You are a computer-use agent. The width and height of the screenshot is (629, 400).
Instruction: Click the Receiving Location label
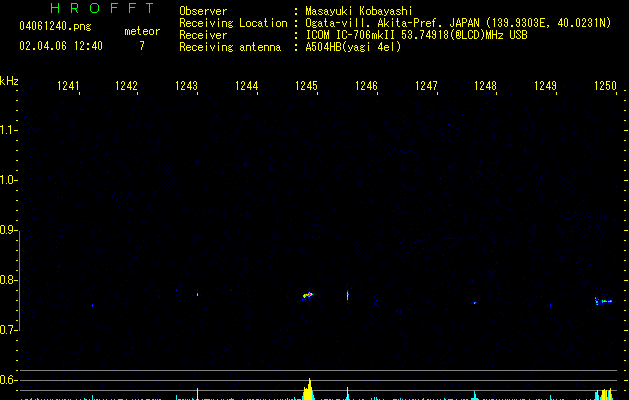233,23
